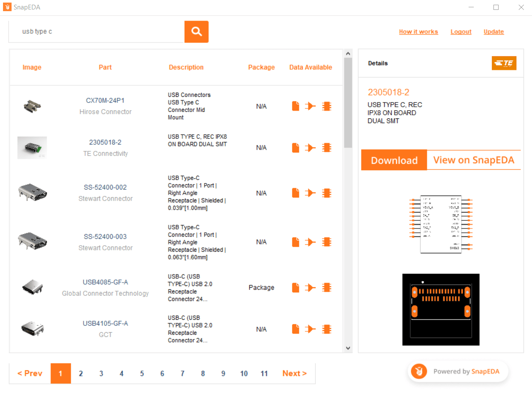532x400 pixels.
Task: Click the Powered by SnapEDA badge
Action: pyautogui.click(x=457, y=371)
